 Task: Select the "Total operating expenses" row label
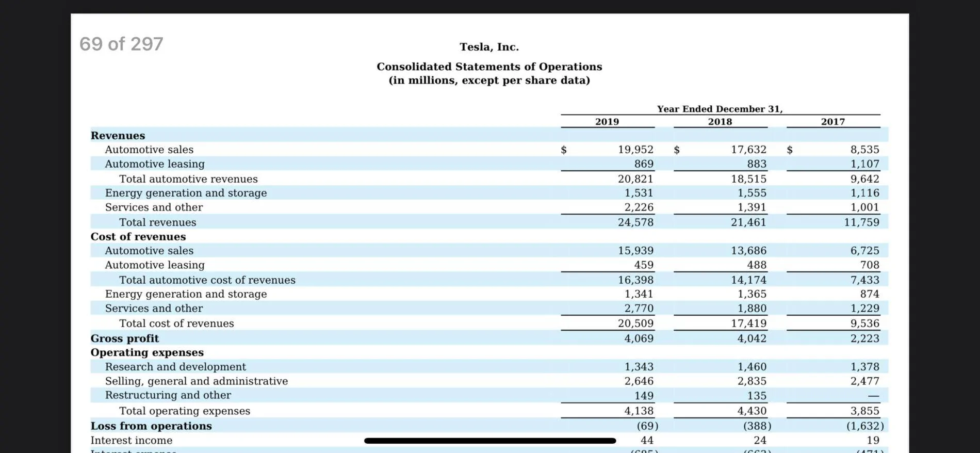coord(185,411)
